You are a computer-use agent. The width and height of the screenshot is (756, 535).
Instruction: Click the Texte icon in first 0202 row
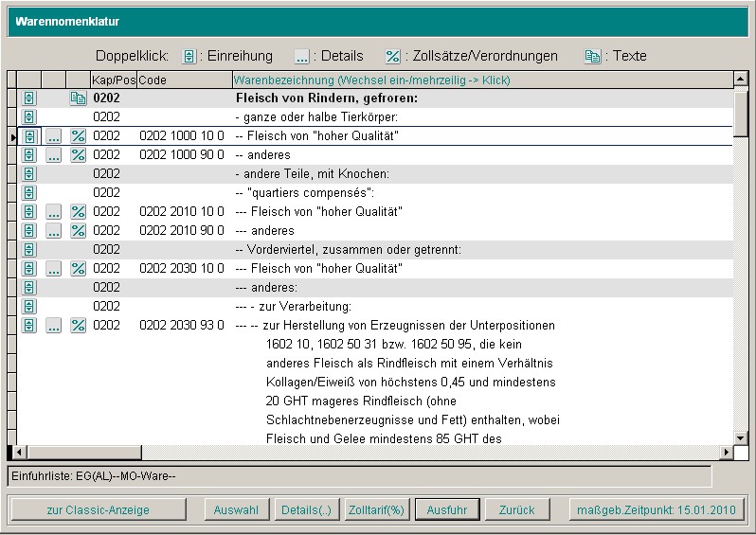78,98
